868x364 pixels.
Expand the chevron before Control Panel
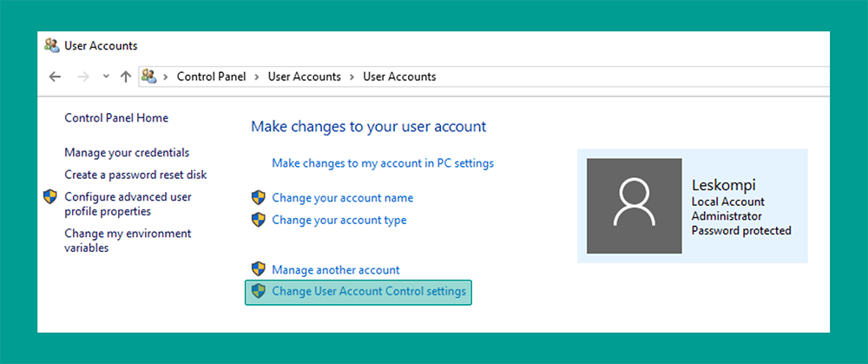tap(165, 76)
